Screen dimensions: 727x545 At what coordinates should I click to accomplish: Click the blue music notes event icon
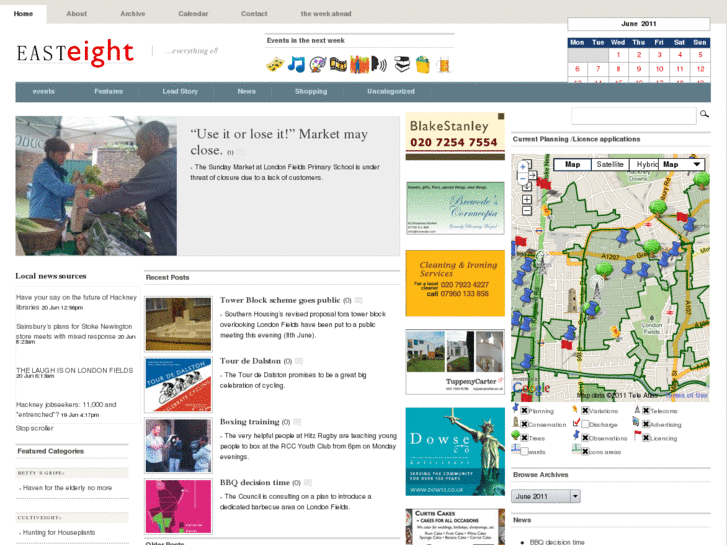click(296, 64)
